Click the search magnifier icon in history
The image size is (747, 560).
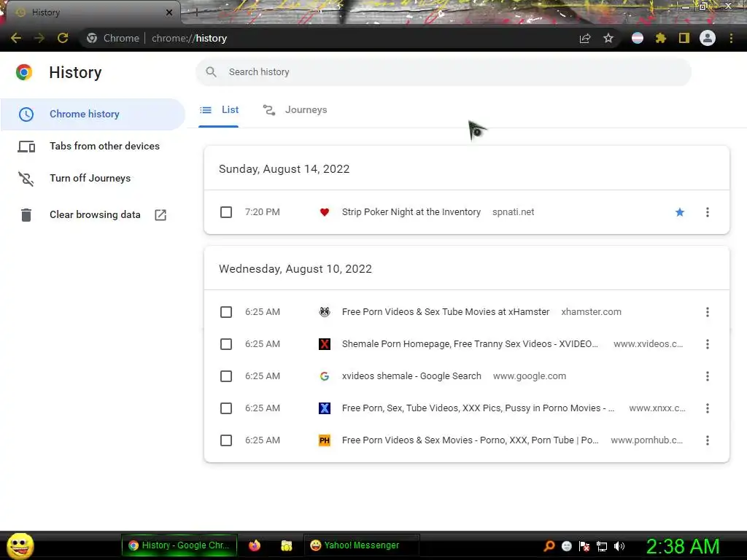pyautogui.click(x=211, y=72)
